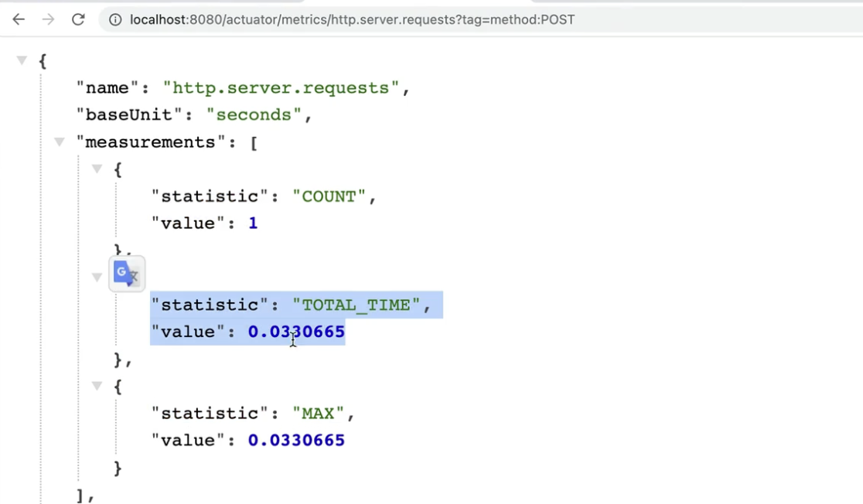This screenshot has width=863, height=504.
Task: View site information icon in address bar
Action: 115,20
